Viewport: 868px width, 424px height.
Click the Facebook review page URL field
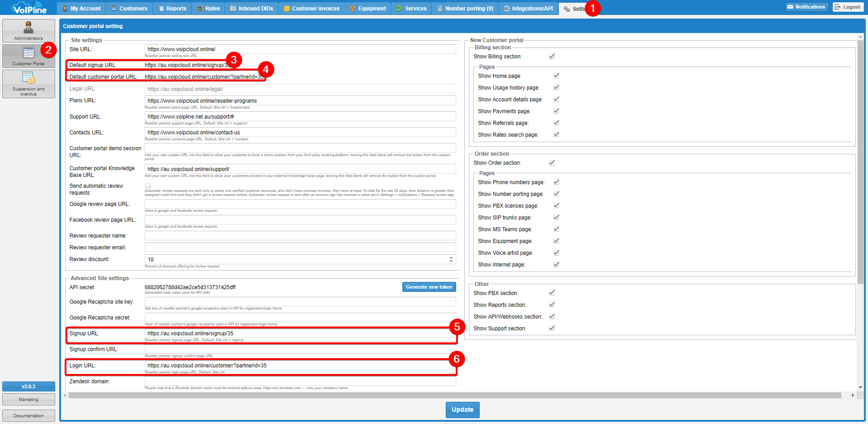300,220
